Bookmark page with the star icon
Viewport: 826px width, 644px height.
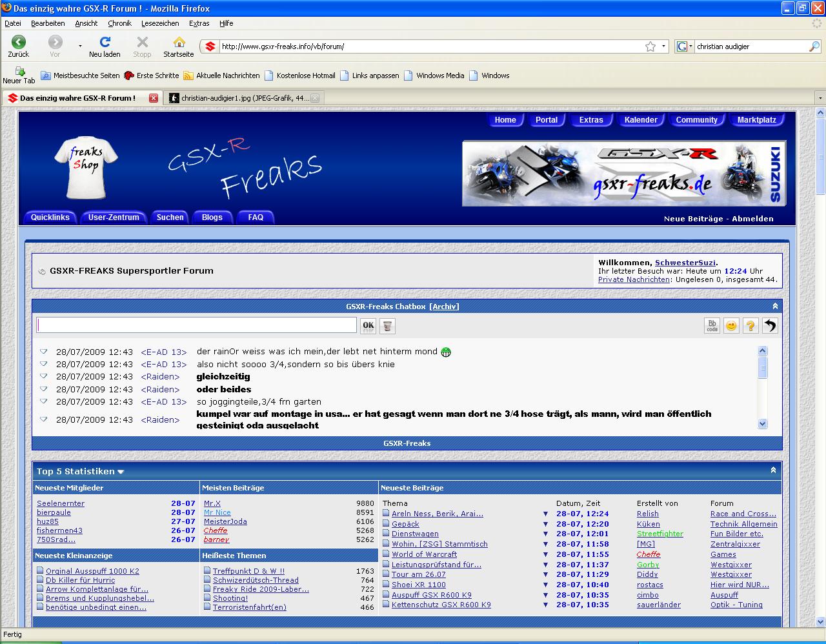pos(650,46)
